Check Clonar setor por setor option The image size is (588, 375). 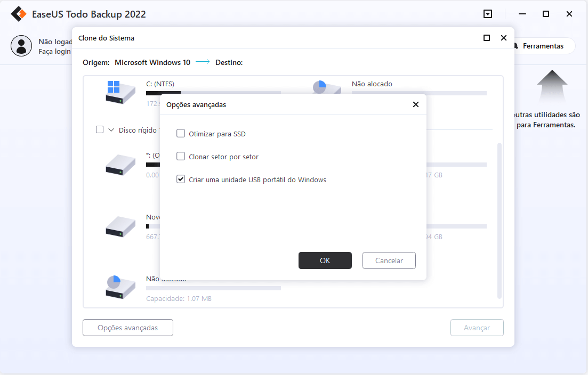(181, 156)
